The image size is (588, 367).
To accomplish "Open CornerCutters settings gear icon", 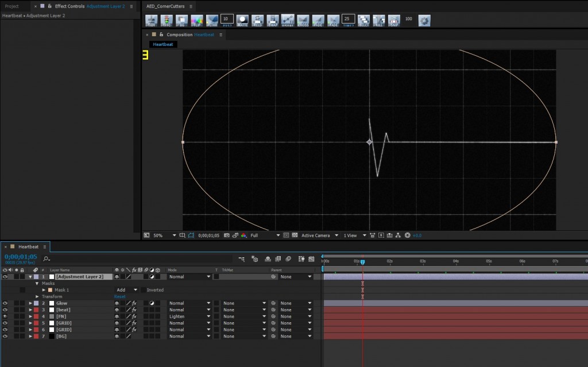I will point(424,21).
